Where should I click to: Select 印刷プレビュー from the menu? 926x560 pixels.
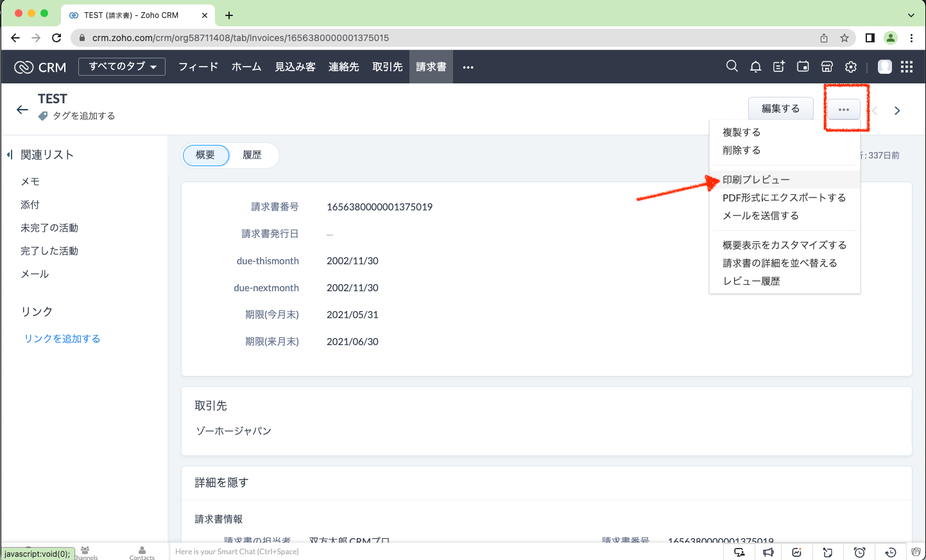tap(756, 180)
